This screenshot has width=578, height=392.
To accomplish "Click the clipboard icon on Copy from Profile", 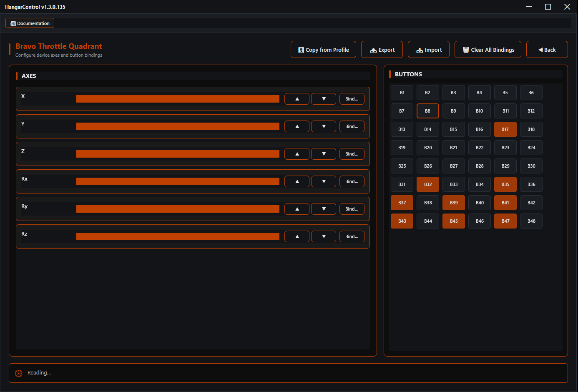I will pyautogui.click(x=301, y=49).
